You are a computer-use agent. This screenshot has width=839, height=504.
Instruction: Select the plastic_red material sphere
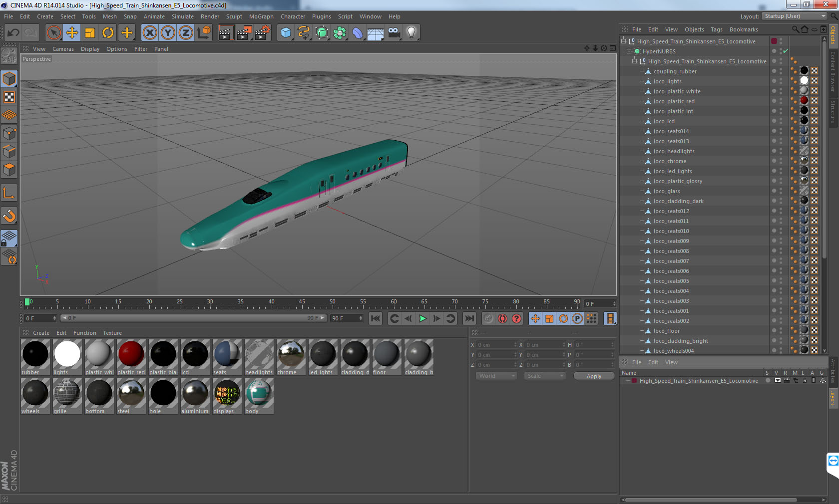coord(131,354)
